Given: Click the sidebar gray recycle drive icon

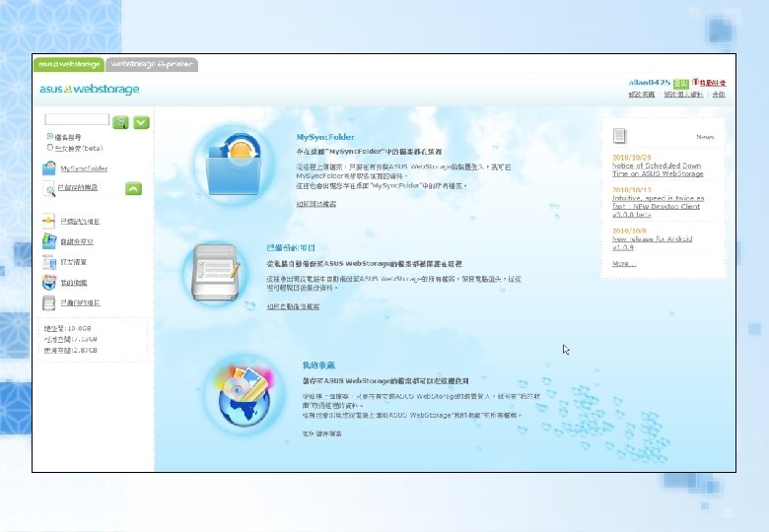Looking at the screenshot, I should (x=49, y=302).
